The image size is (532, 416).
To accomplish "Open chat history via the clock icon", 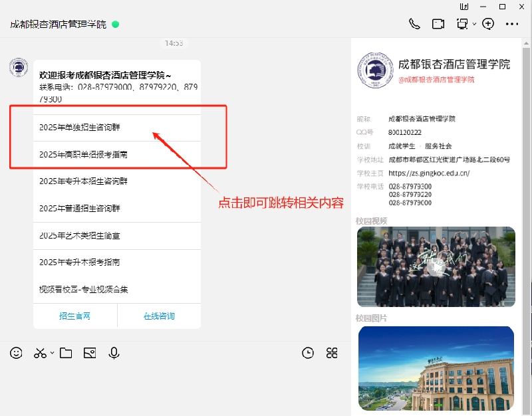I will click(307, 353).
